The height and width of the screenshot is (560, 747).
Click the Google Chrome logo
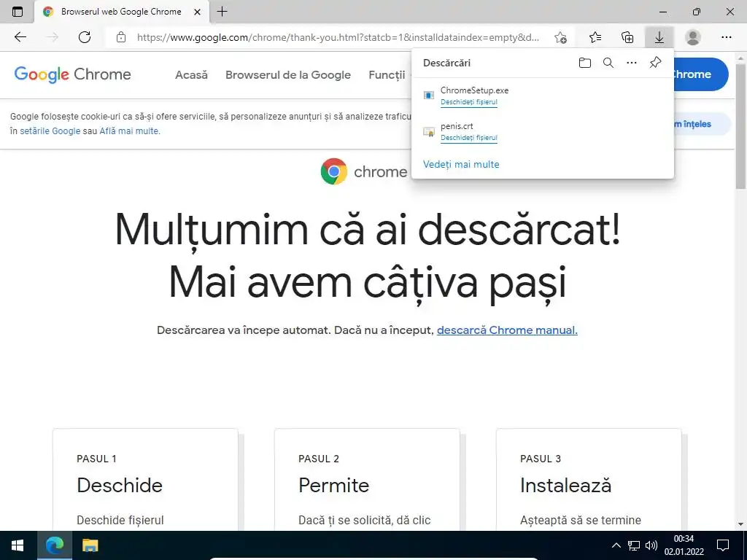pyautogui.click(x=72, y=74)
